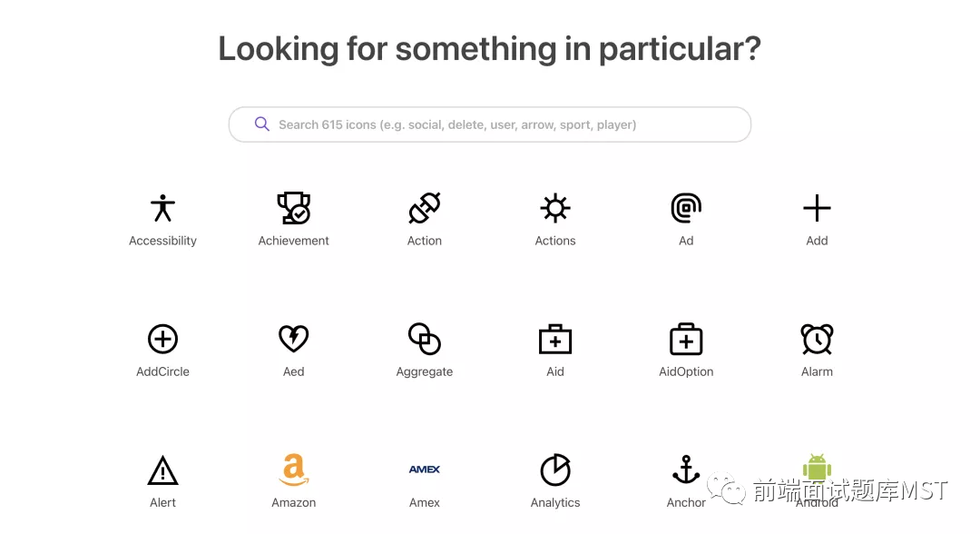Choose the Action plug icon
The width and height of the screenshot is (980, 534).
click(425, 209)
